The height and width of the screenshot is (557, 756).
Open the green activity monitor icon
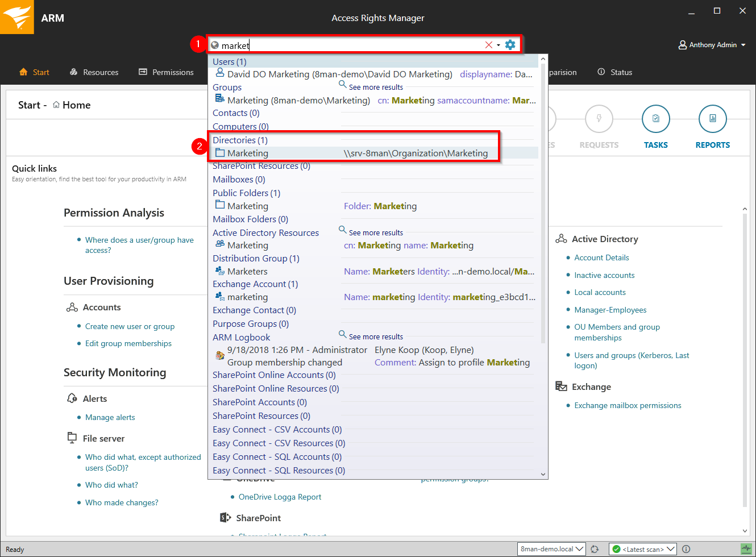(x=746, y=549)
